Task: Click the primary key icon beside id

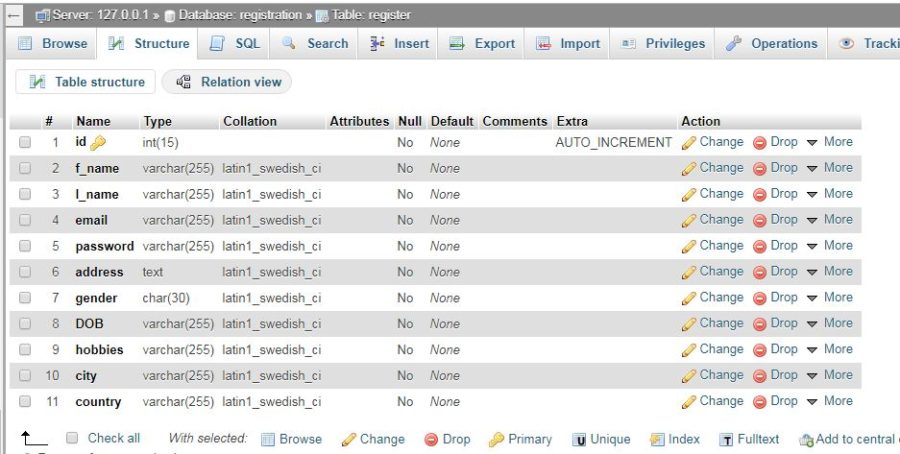Action: click(98, 142)
